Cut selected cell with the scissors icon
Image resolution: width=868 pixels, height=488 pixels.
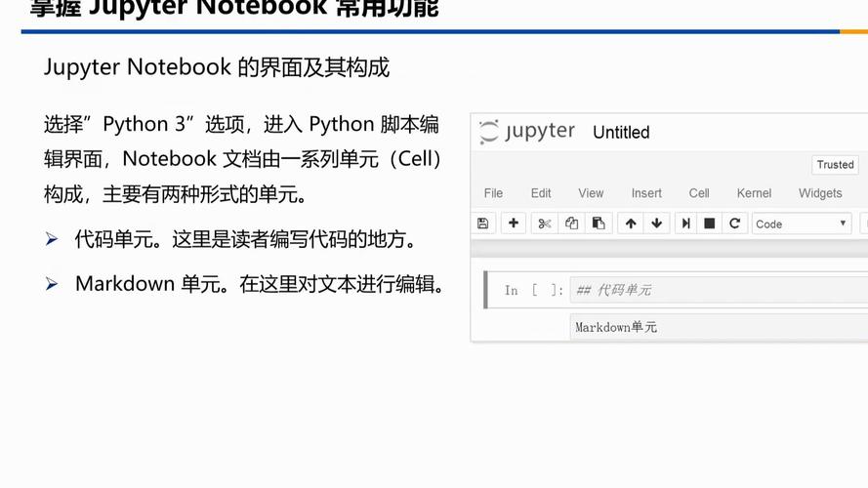coord(545,224)
